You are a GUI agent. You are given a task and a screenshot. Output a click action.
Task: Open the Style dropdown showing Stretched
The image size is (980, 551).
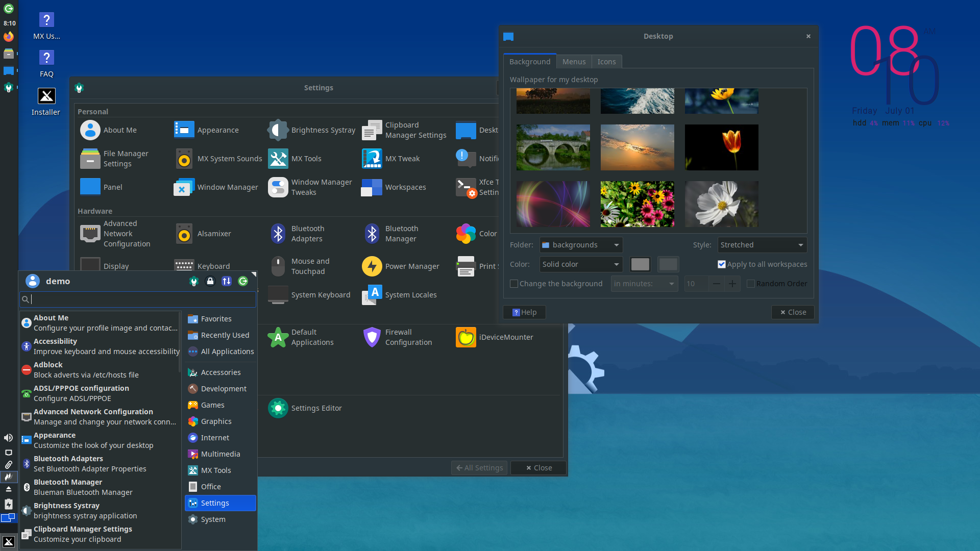(x=762, y=245)
